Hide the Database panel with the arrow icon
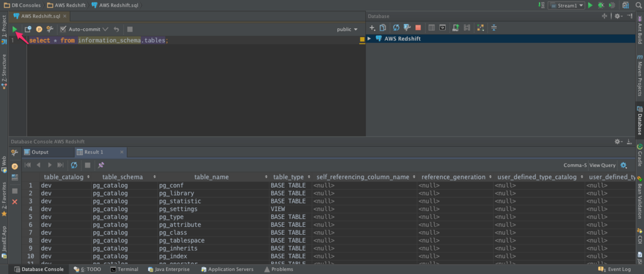The image size is (644, 274). pos(629,16)
